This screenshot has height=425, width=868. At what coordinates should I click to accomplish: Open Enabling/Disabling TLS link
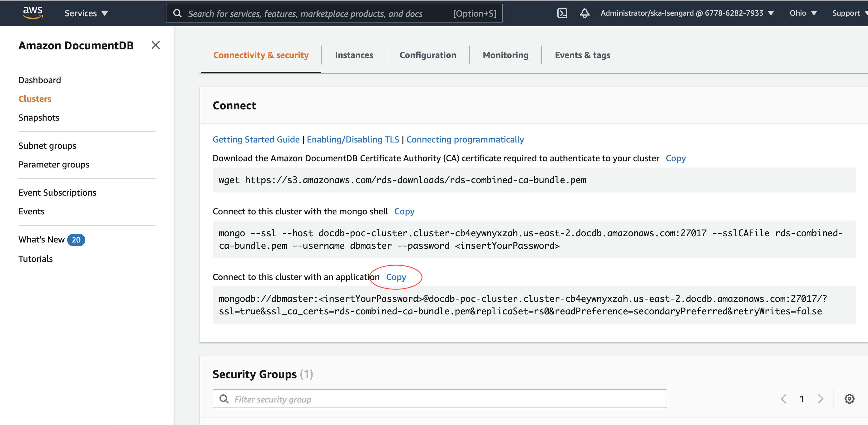[x=353, y=139]
